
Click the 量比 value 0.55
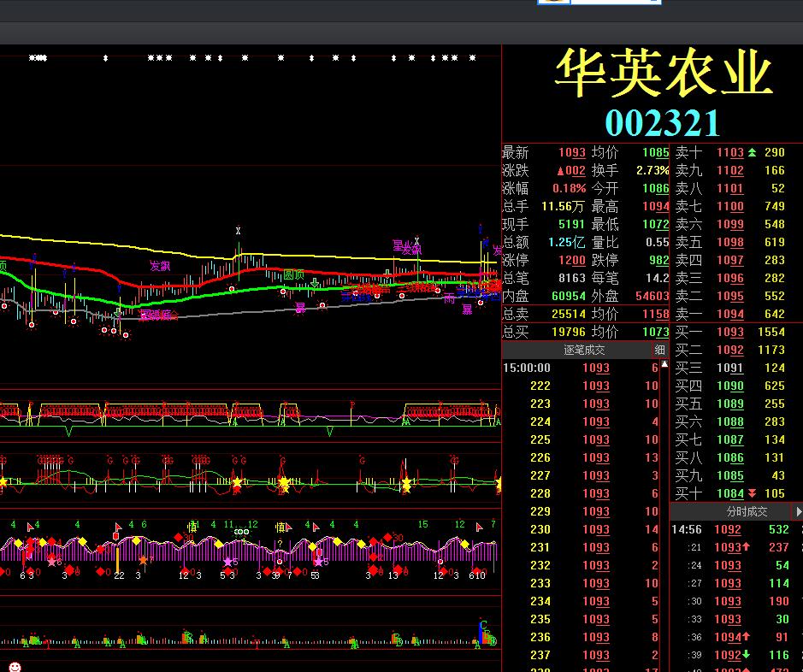657,242
